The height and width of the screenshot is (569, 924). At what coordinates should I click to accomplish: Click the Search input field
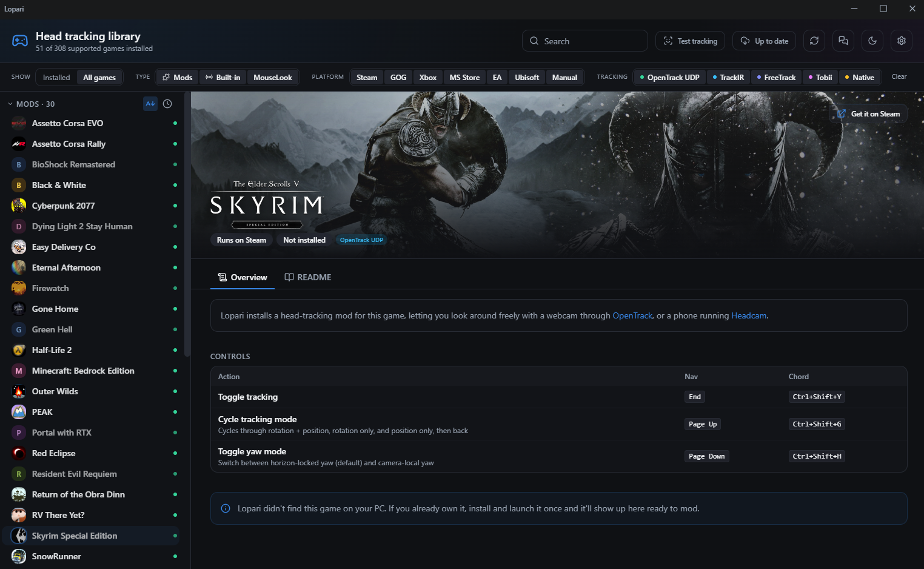coord(585,41)
